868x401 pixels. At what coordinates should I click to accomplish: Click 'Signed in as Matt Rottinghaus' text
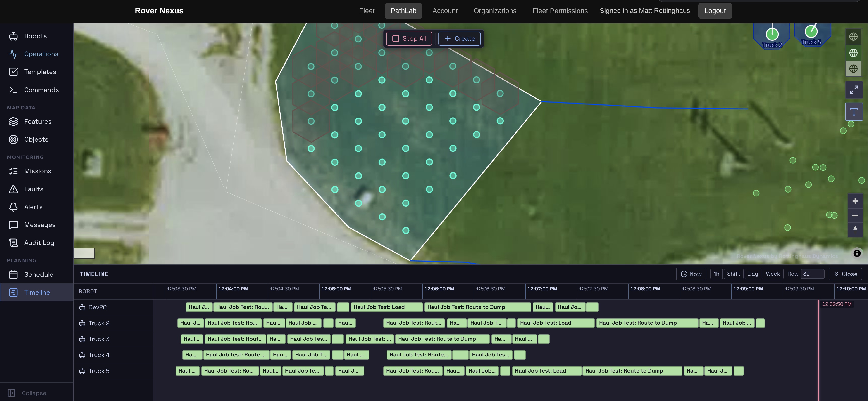tap(645, 11)
